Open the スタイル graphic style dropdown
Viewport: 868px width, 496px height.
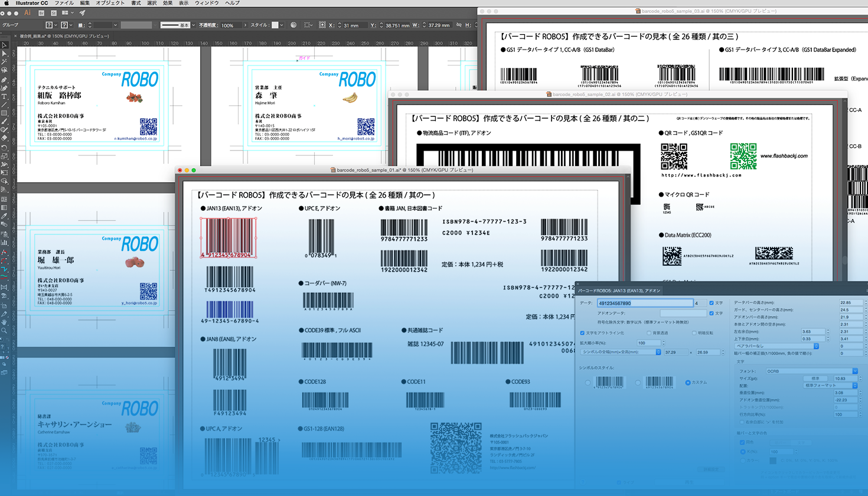click(282, 25)
